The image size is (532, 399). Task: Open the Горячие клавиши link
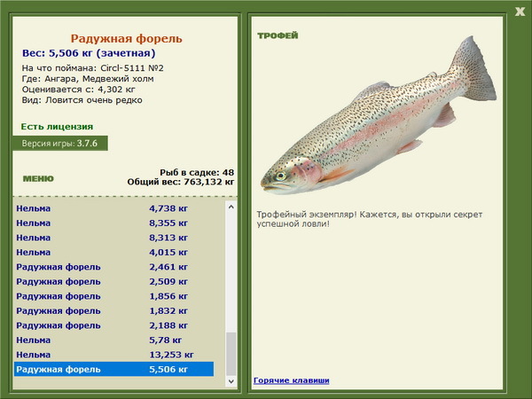[291, 380]
